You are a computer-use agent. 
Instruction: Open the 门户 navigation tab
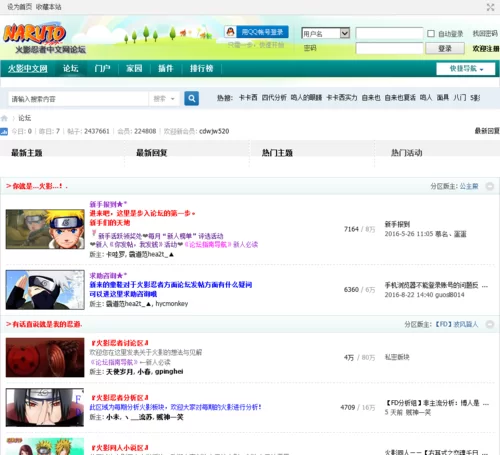102,69
